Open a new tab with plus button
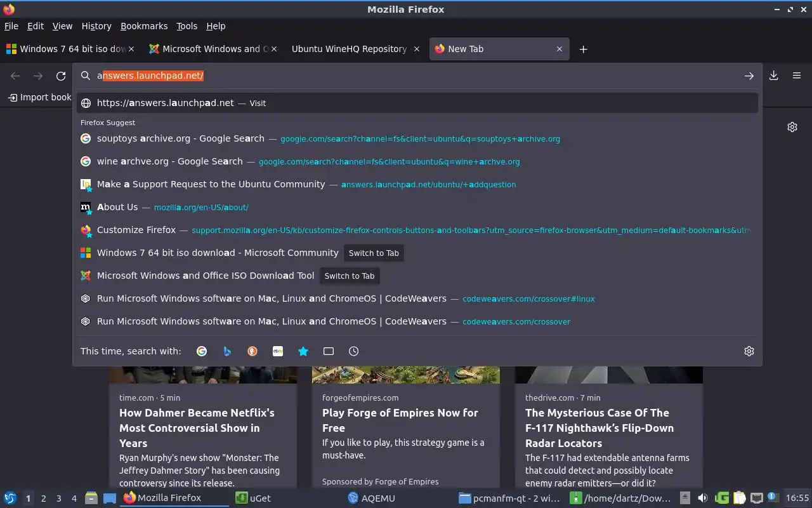 click(584, 49)
